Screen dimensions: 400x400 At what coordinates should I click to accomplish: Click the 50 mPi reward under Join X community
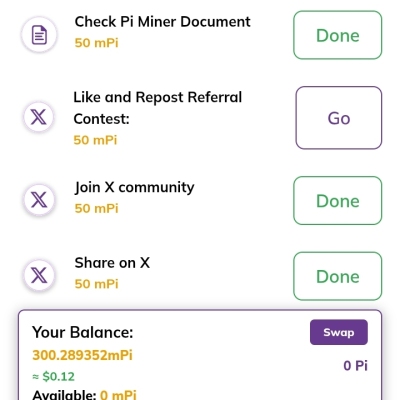coord(96,209)
